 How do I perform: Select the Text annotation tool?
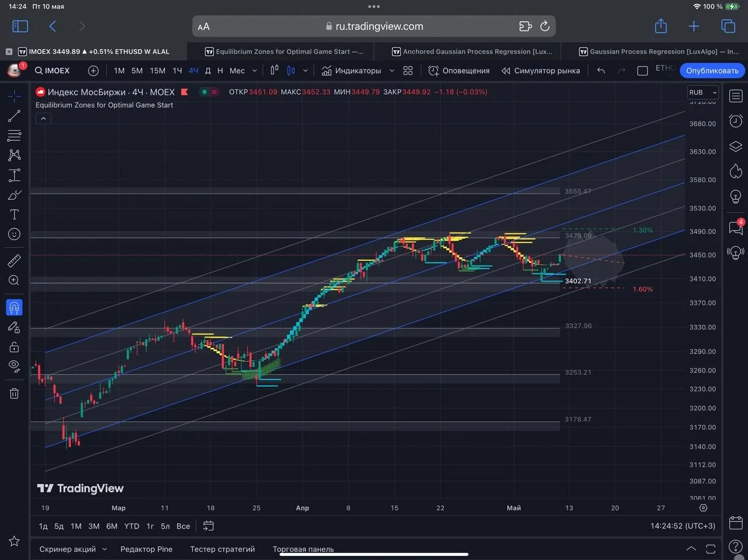point(15,214)
